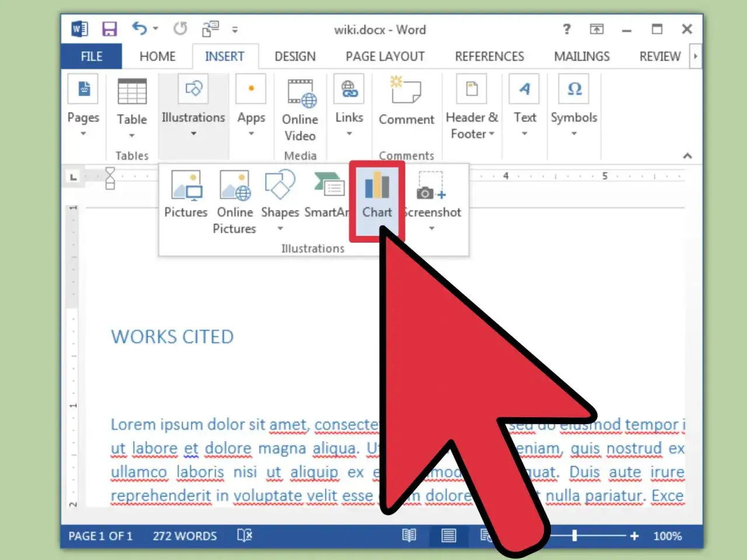Viewport: 747px width, 560px height.
Task: Open the Screenshot dropdown
Action: point(432,200)
